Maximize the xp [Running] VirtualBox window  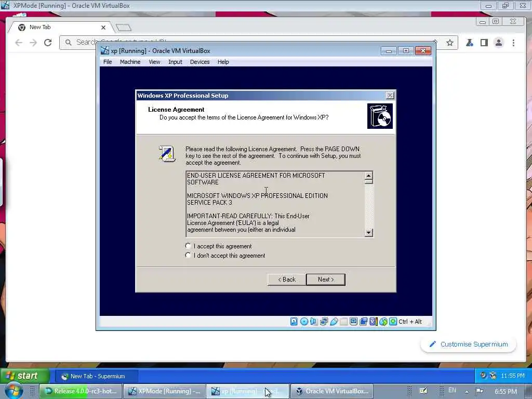point(406,51)
